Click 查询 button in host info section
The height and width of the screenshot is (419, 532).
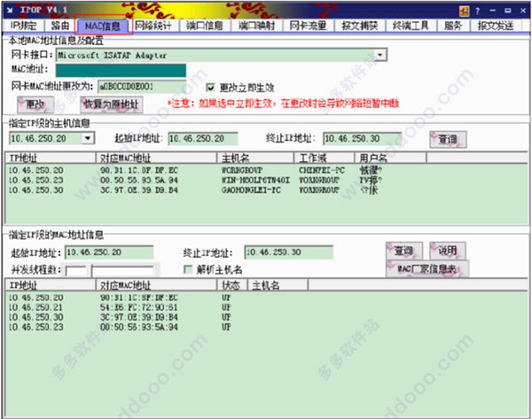448,139
